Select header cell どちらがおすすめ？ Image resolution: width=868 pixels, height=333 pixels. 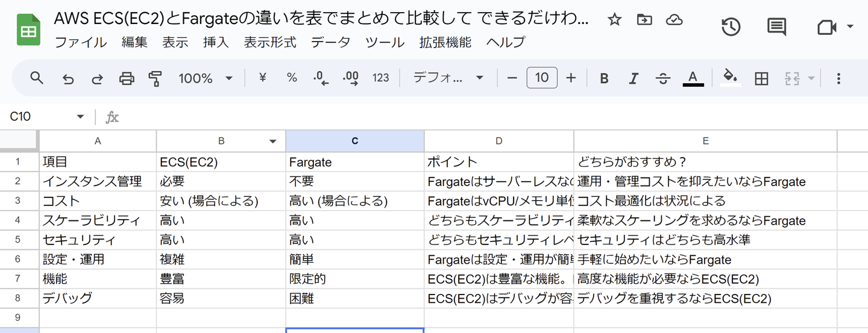(705, 161)
